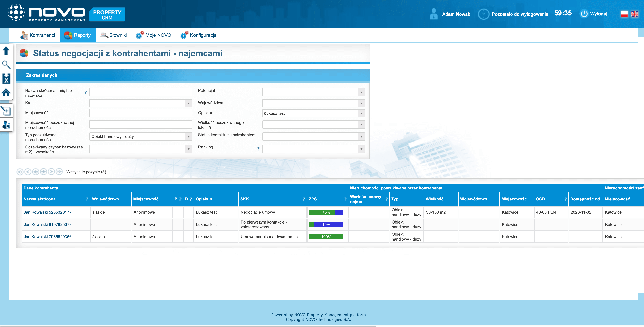Switch language with the UK flag
The height and width of the screenshot is (327, 644).
coord(634,14)
